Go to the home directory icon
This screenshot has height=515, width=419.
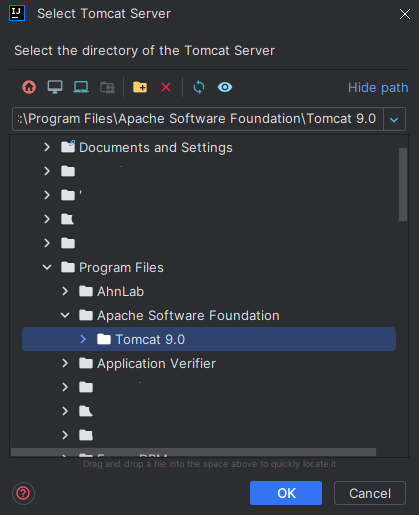[x=29, y=87]
